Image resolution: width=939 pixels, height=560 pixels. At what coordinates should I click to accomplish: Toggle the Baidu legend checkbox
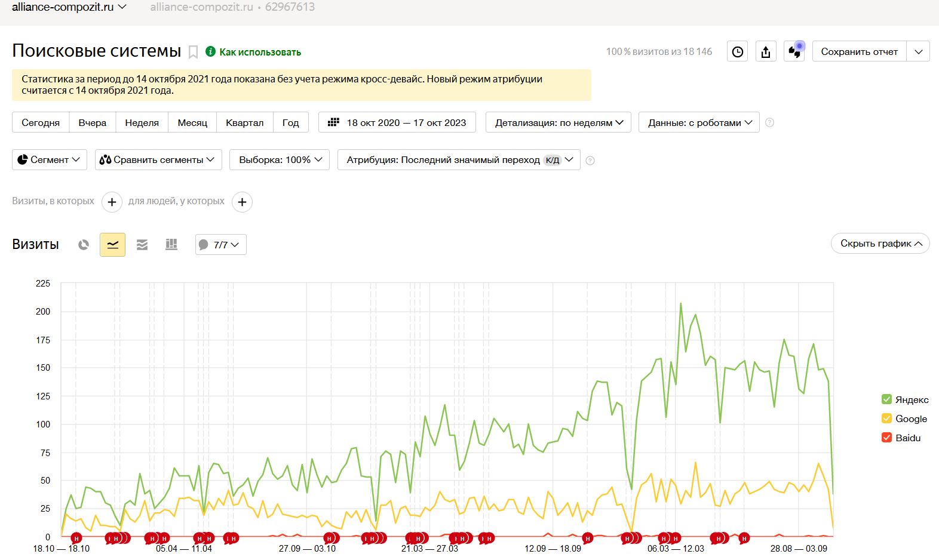(886, 438)
